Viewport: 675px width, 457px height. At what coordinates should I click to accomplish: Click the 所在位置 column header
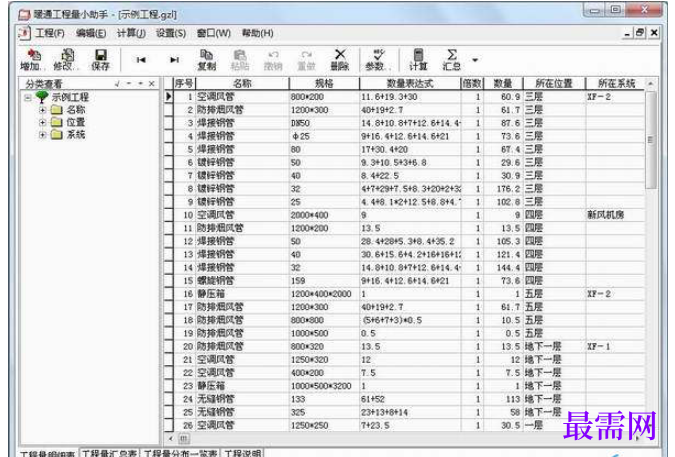(x=554, y=83)
